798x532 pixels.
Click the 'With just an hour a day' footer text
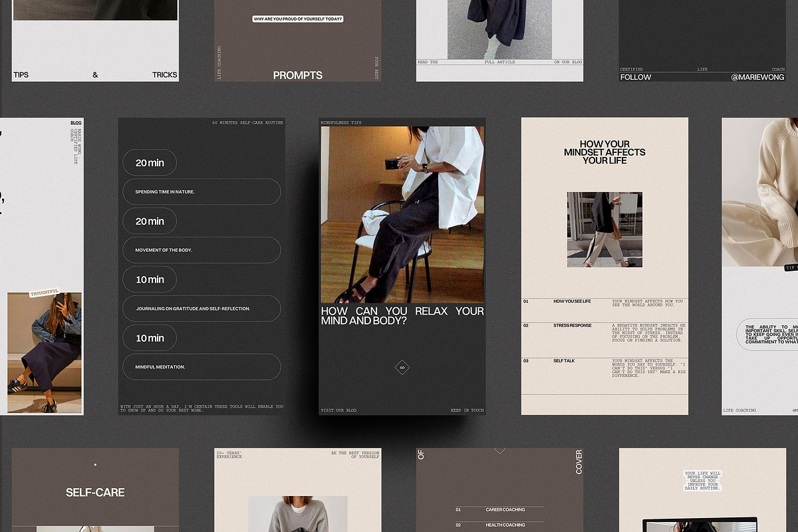pos(201,408)
